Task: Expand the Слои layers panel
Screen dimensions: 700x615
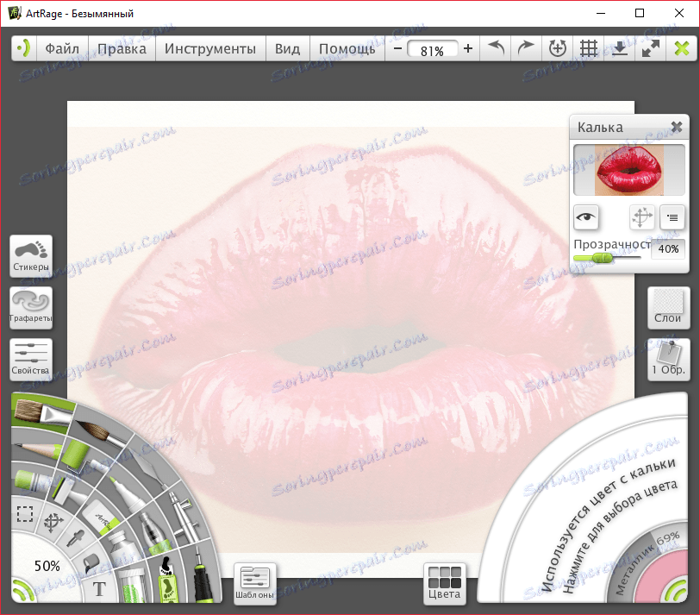Action: 668,307
